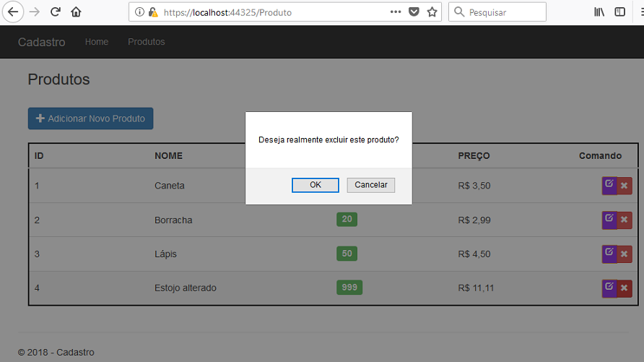
Task: Click the price R$ 3,50
Action: point(474,186)
